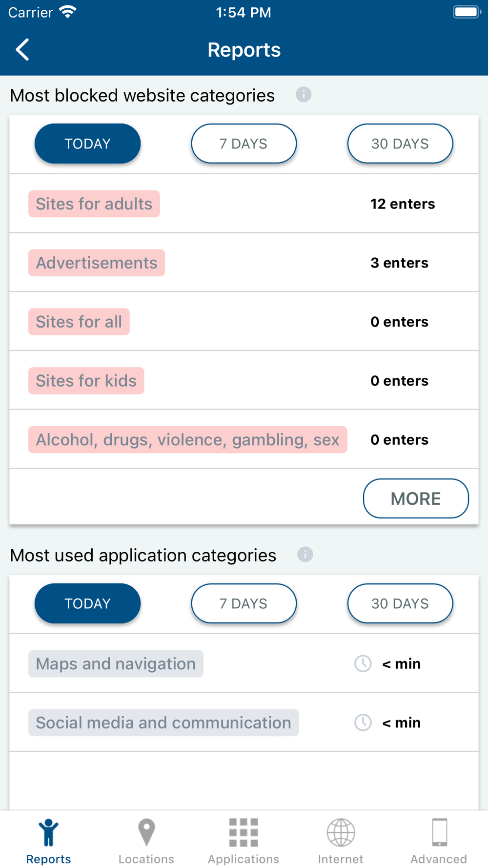Tap the back arrow icon
The height and width of the screenshot is (868, 488).
pyautogui.click(x=22, y=50)
